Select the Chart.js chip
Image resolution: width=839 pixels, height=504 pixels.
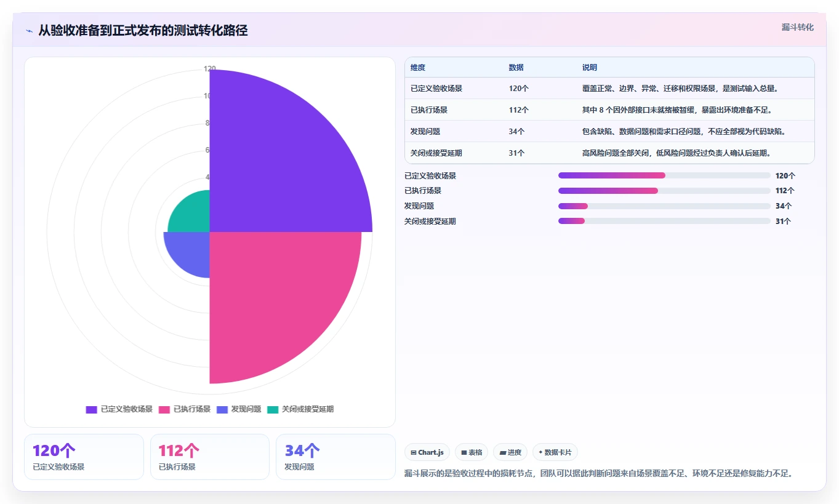(x=427, y=452)
